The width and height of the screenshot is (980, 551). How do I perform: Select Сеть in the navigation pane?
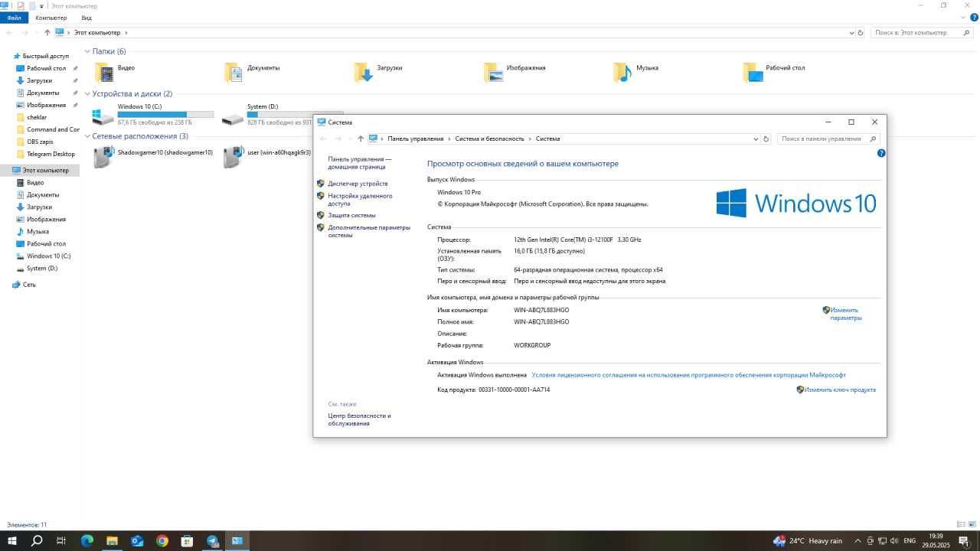29,284
